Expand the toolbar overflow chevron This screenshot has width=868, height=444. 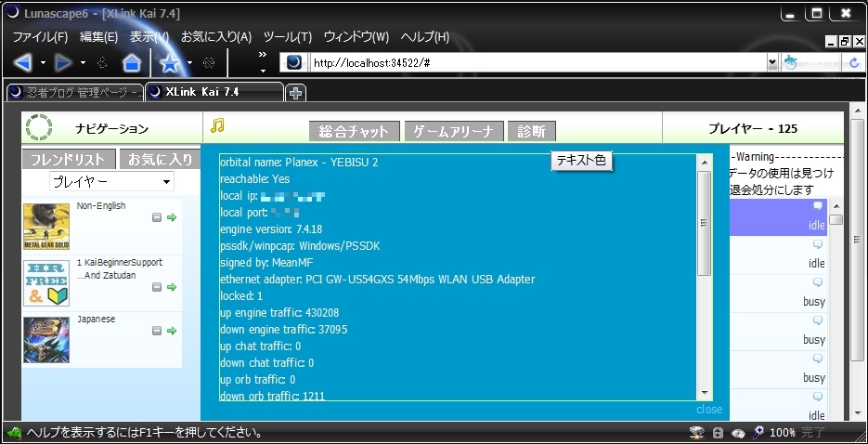(263, 54)
